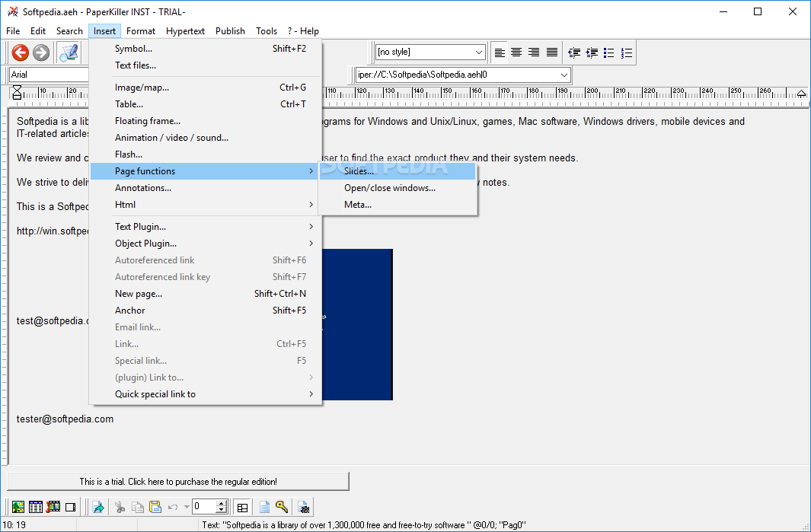Align text right
The image size is (811, 532).
534,53
